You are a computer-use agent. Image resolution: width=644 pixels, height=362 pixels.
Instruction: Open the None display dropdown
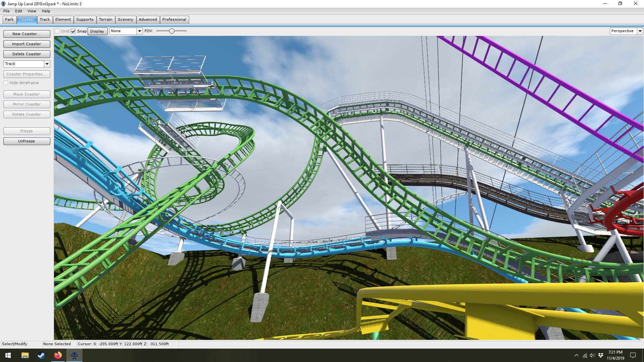coord(140,31)
